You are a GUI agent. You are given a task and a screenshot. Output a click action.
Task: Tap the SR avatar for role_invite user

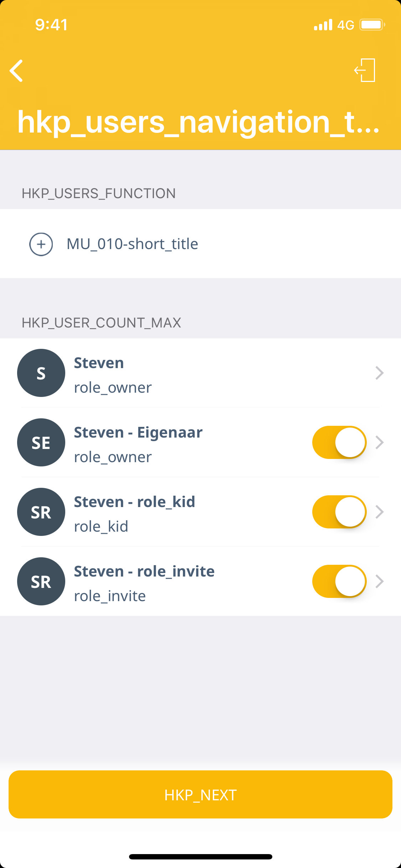click(41, 581)
